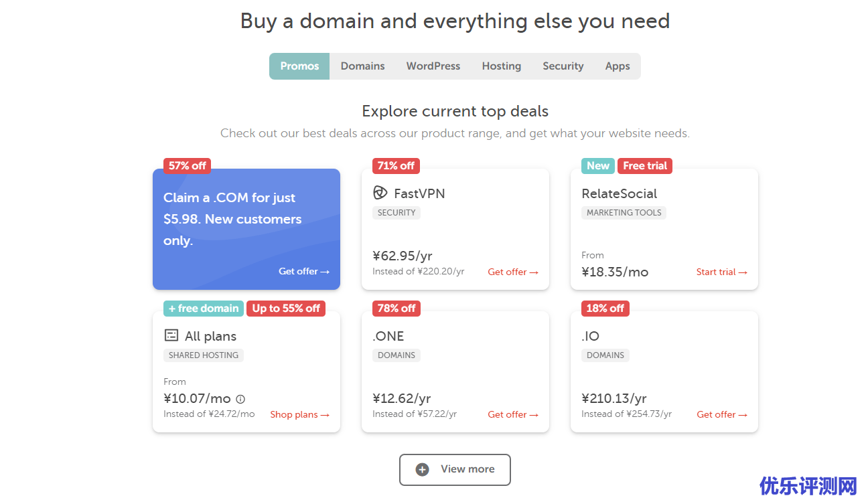The width and height of the screenshot is (866, 504).
Task: Open the Apps tab
Action: (x=617, y=66)
